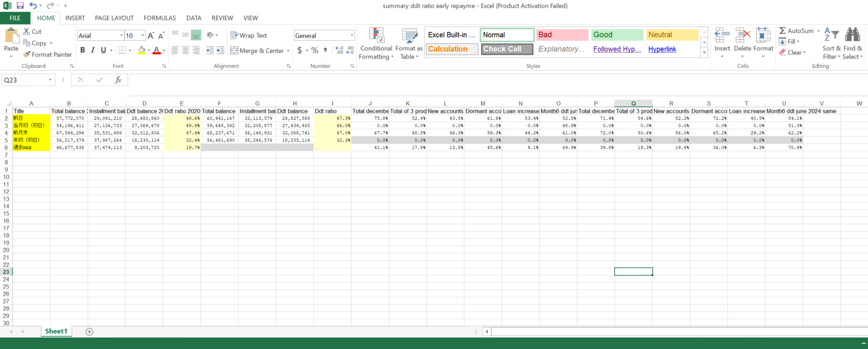Viewport: 868px width, 349px height.
Task: Select the Sheet1 sheet tab
Action: pyautogui.click(x=56, y=331)
